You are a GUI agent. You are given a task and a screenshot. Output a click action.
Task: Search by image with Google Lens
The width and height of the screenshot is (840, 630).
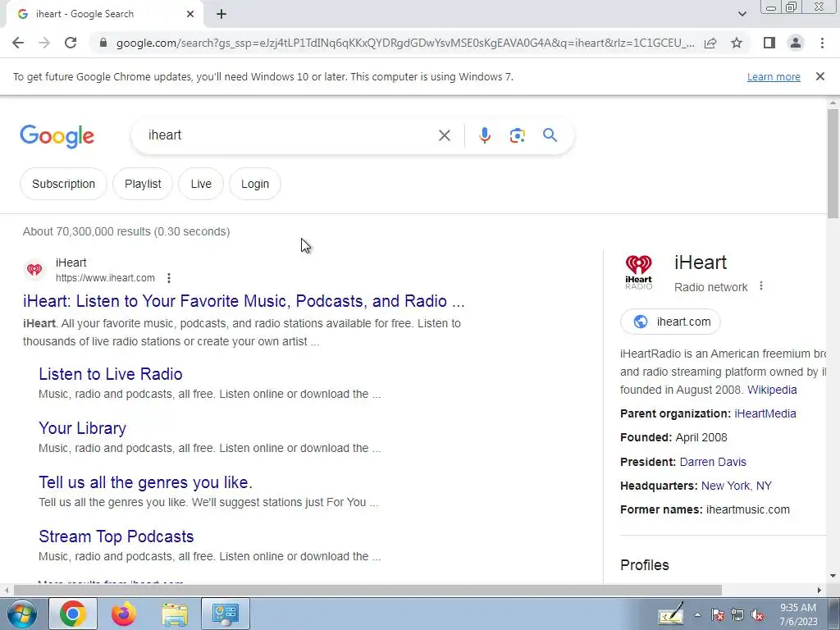pyautogui.click(x=517, y=135)
